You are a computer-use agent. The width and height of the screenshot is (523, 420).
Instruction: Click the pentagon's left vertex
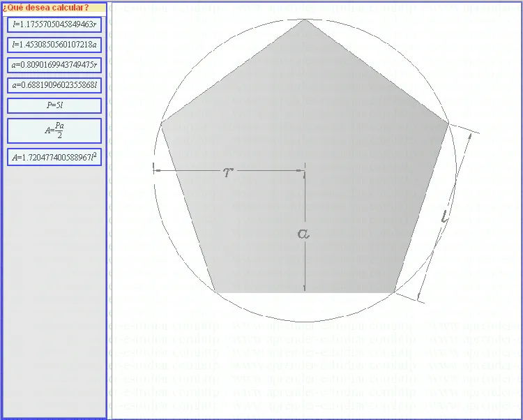[x=162, y=124]
